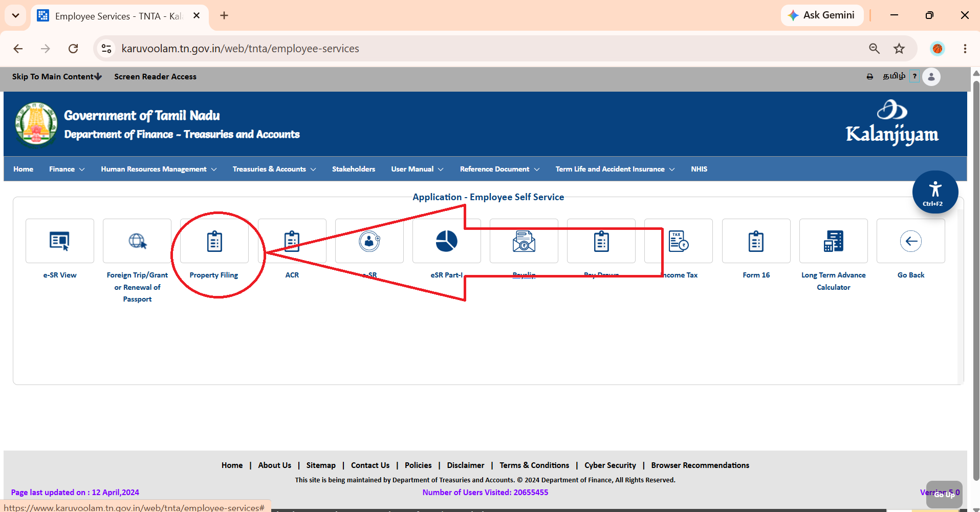
Task: Reload the page
Action: pyautogui.click(x=73, y=49)
